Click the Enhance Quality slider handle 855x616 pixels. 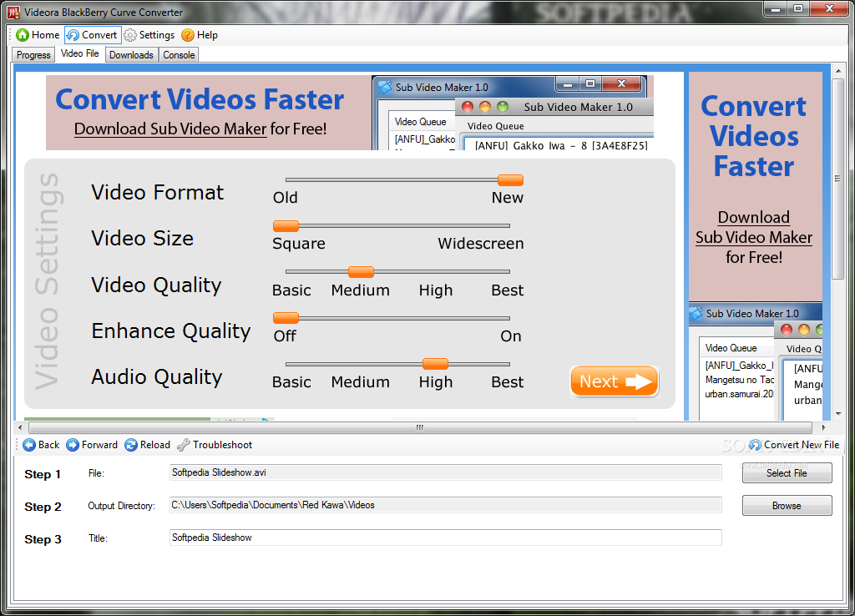tap(286, 318)
